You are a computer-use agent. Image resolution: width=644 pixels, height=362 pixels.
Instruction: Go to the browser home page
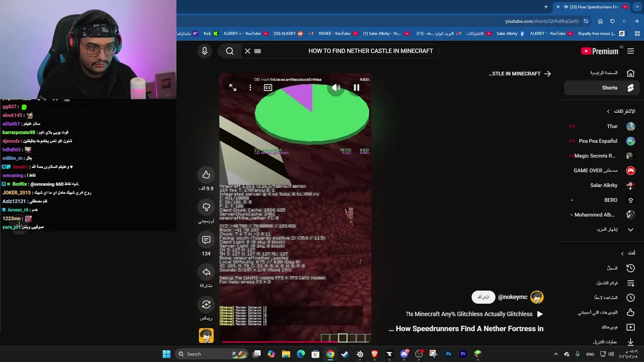(600, 21)
